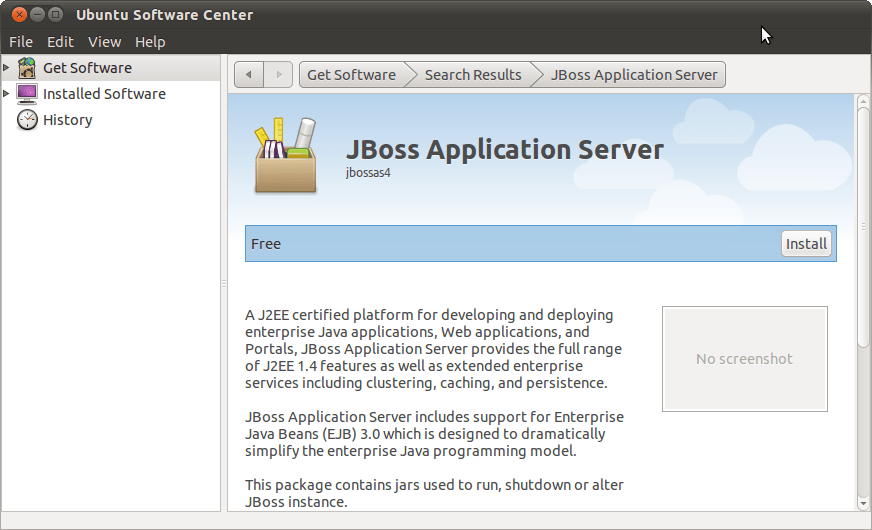Select Get Software in the sidebar
The image size is (872, 530).
point(111,68)
